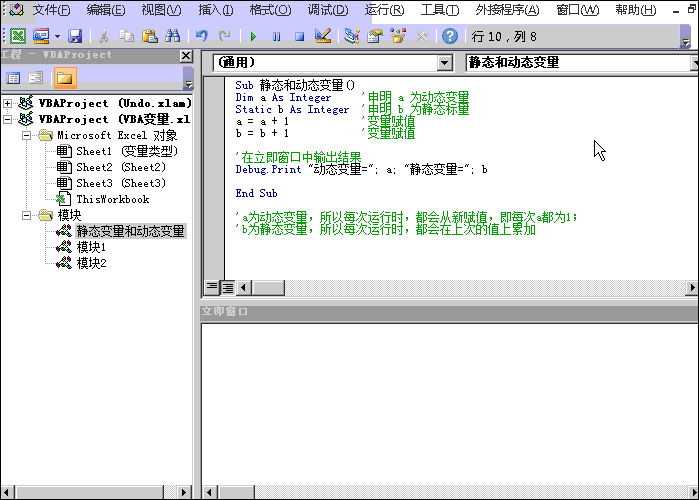Collapse VBAProject (VBA变量.xl node

[8, 119]
